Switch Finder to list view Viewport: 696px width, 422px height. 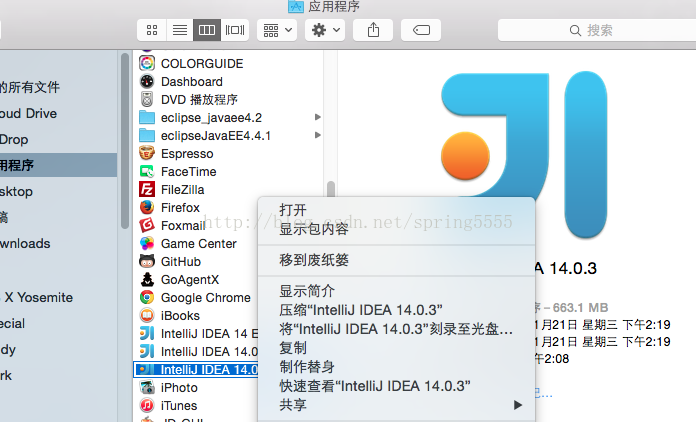[x=180, y=30]
